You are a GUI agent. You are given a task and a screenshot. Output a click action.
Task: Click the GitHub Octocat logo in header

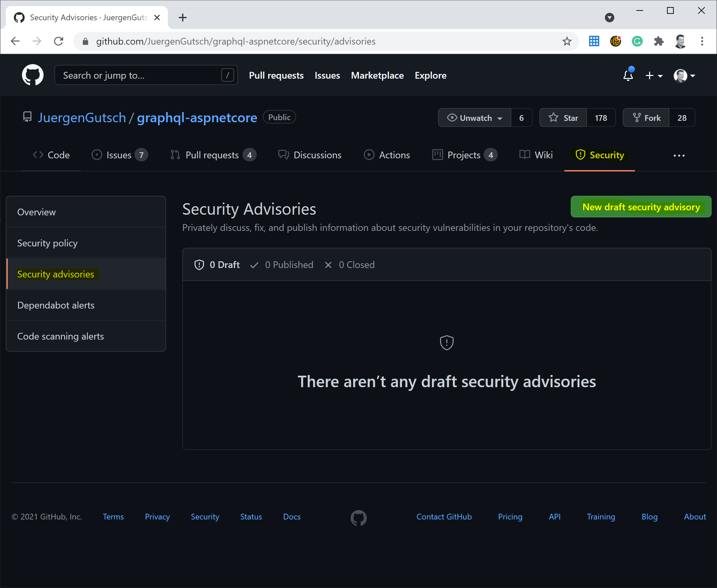(32, 75)
